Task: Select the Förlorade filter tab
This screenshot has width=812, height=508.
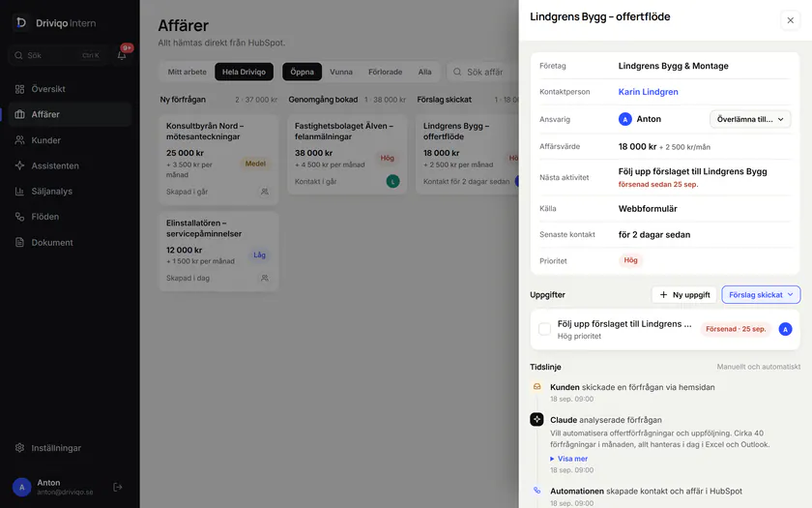Action: 386,72
